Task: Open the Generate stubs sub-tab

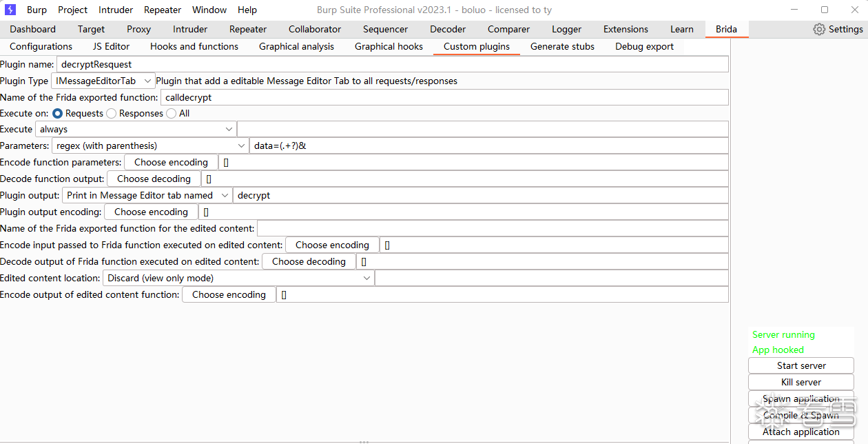Action: (x=563, y=46)
